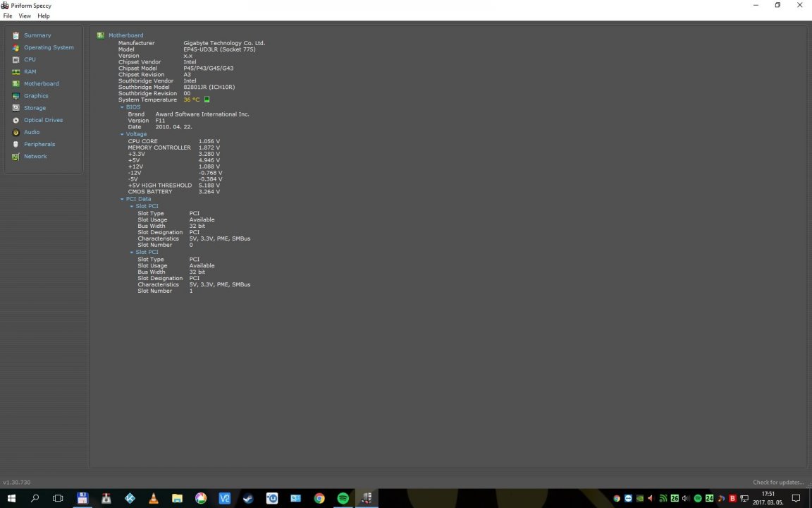Go to the Motherboard sidebar tab

tap(41, 83)
